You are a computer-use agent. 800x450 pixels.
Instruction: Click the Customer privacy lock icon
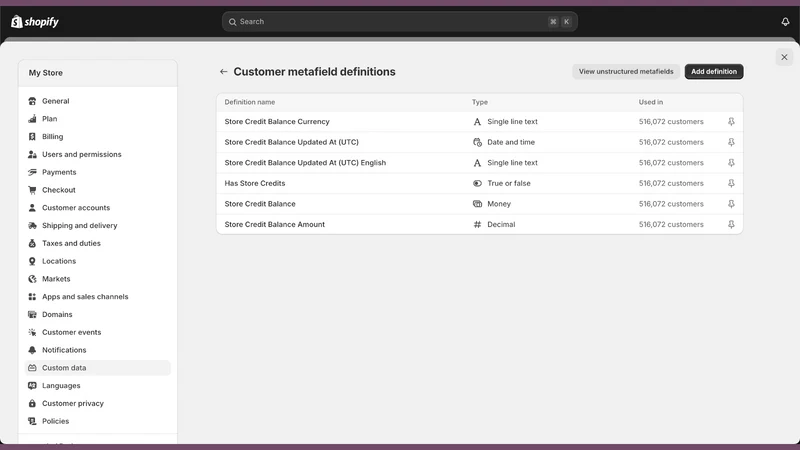point(32,404)
